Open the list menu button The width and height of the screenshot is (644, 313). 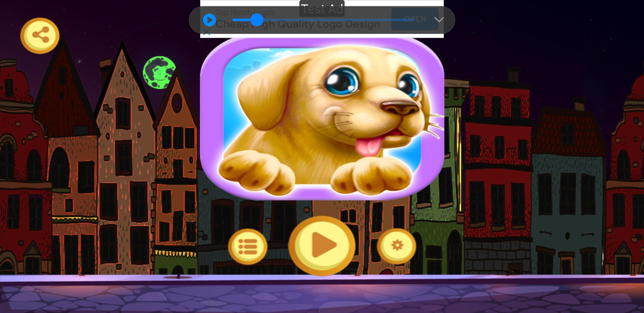247,247
